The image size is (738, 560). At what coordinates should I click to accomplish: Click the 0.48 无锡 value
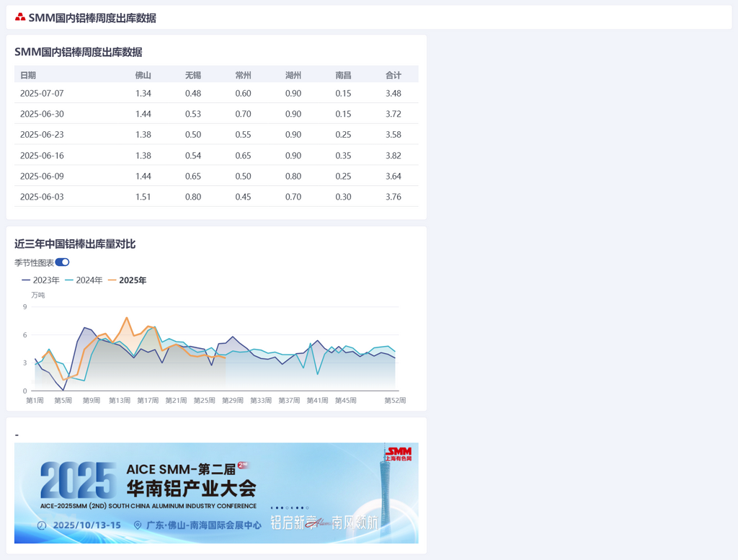point(193,93)
